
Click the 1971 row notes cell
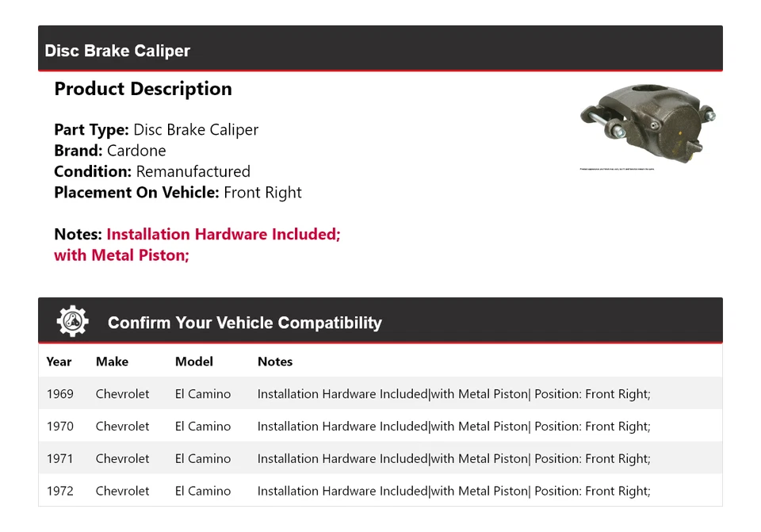(453, 459)
